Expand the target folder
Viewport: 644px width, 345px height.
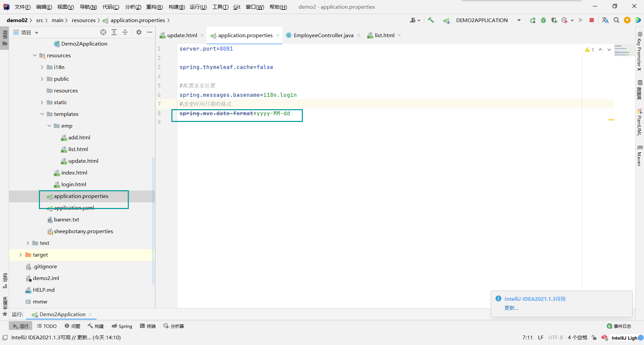point(20,255)
